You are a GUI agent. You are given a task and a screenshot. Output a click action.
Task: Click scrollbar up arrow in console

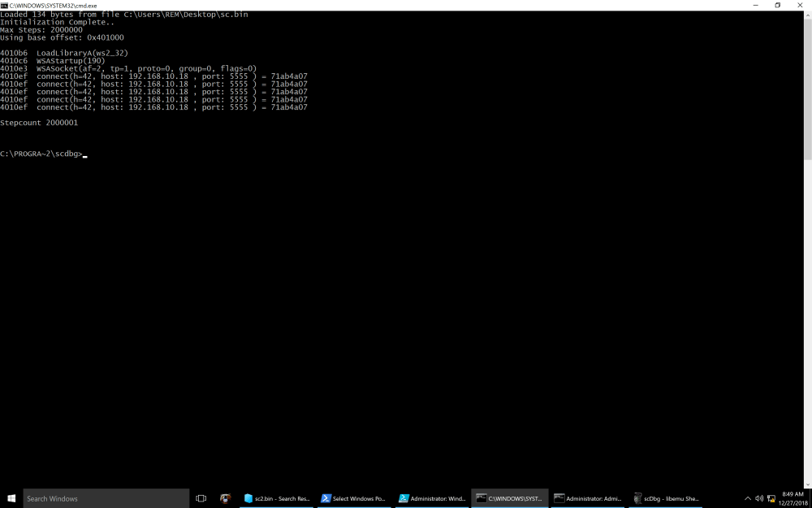point(807,14)
